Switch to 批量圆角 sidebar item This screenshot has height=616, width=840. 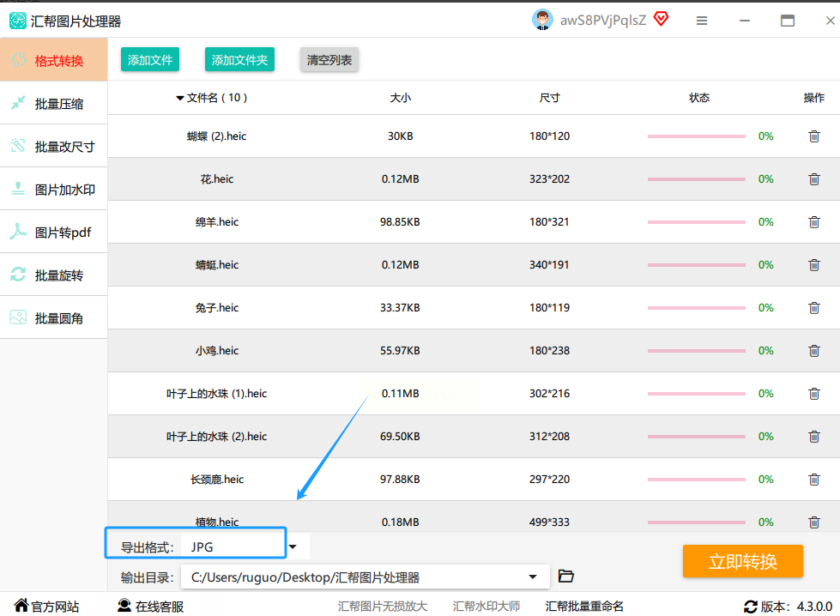[x=53, y=317]
